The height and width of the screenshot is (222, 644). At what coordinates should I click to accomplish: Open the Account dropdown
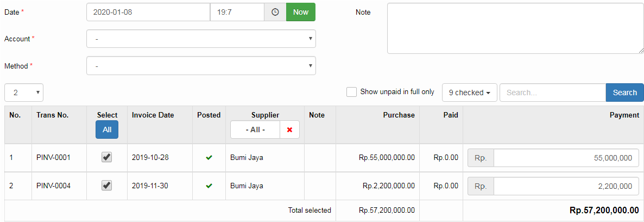tap(201, 39)
